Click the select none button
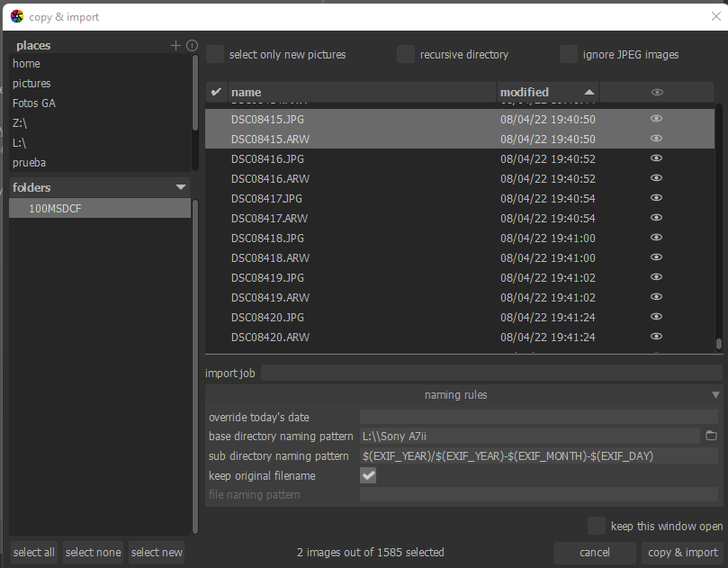This screenshot has width=728, height=568. 94,553
